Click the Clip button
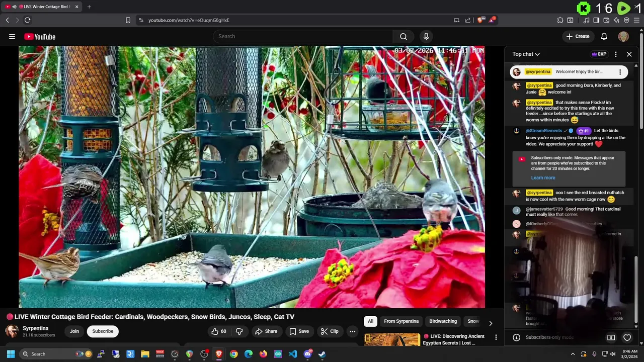The image size is (644, 362). (330, 331)
